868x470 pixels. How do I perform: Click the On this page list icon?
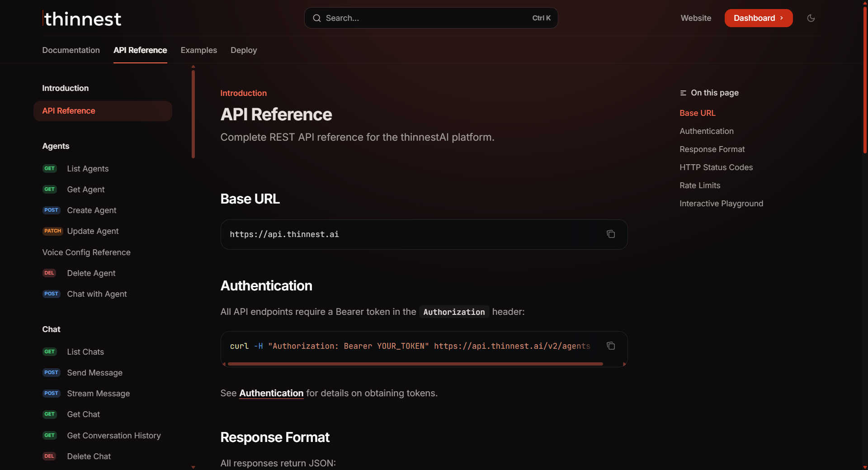pyautogui.click(x=683, y=93)
